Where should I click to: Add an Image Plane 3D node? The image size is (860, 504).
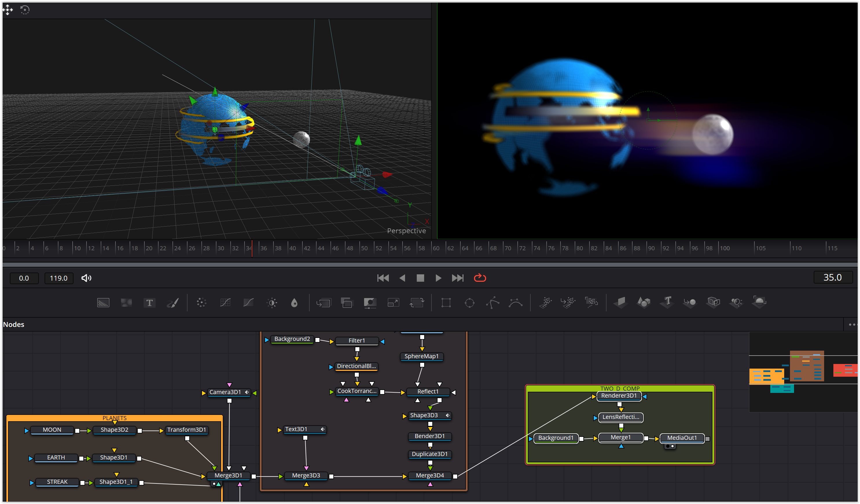click(x=621, y=303)
